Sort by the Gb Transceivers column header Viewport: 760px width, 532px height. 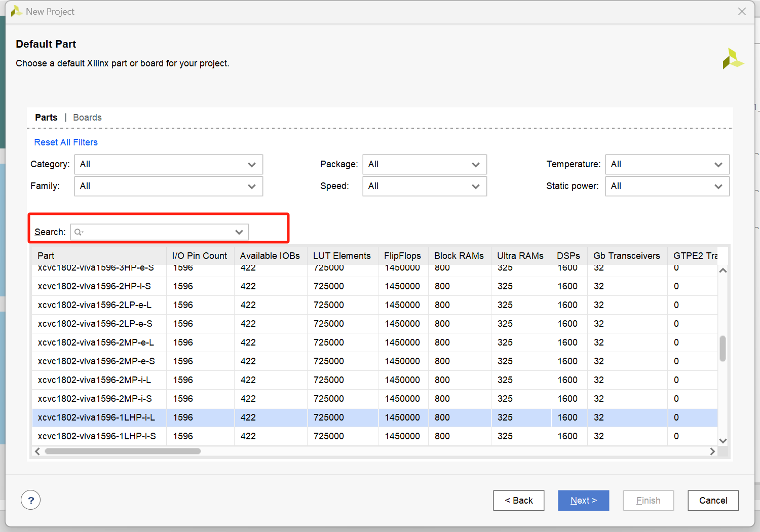pyautogui.click(x=627, y=256)
